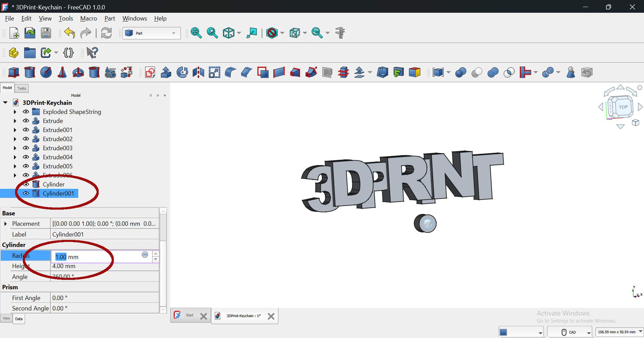This screenshot has height=338, width=644.
Task: Create a torus primitive
Action: coord(78,72)
